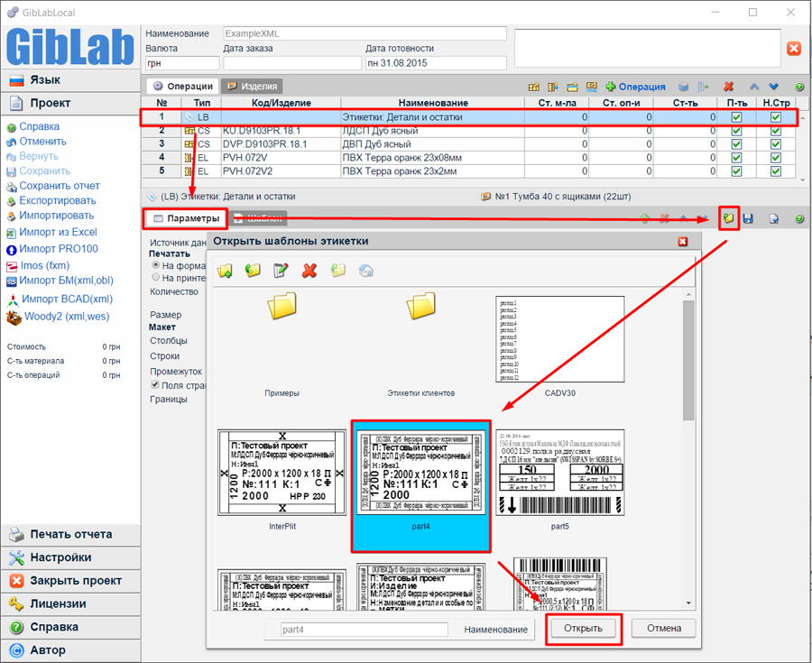Image resolution: width=812 pixels, height=663 pixels.
Task: Click the Открыть button
Action: (584, 628)
